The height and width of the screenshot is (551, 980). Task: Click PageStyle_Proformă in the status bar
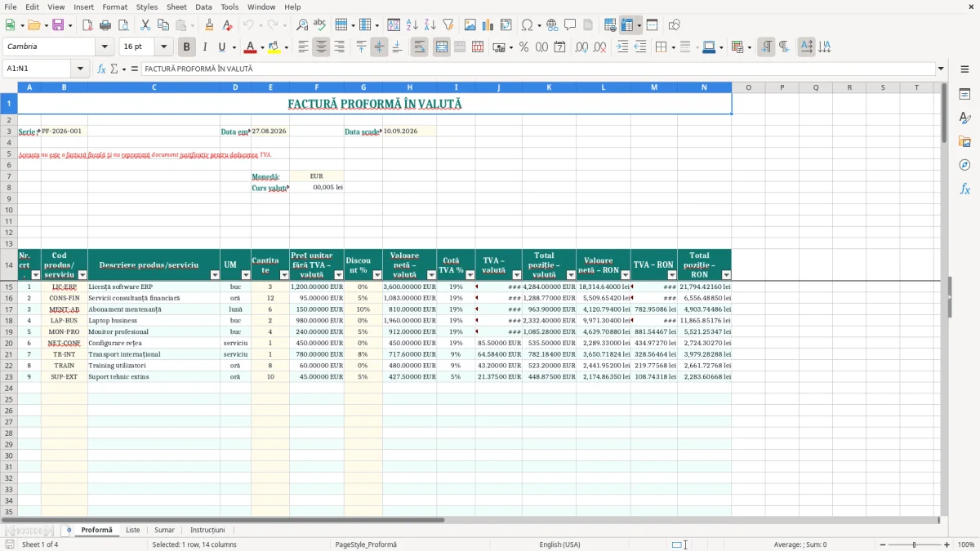click(366, 544)
